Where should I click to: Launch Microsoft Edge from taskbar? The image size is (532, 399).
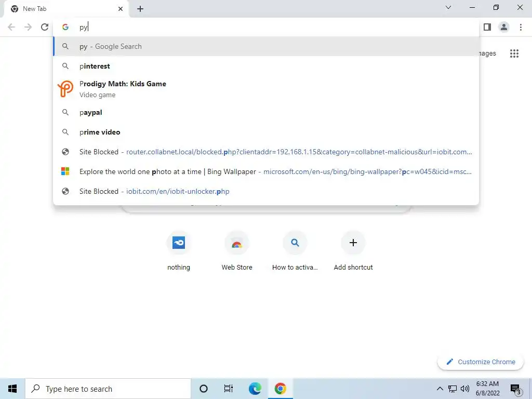coord(255,389)
